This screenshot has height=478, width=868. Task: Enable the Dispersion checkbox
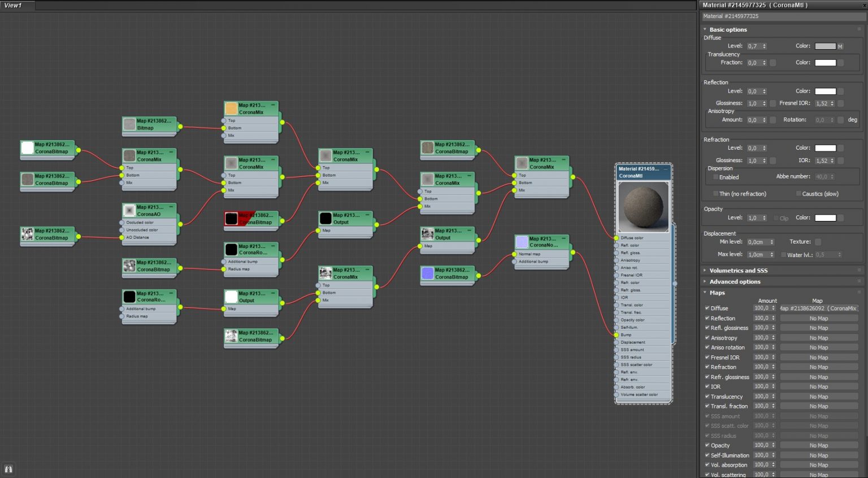715,177
